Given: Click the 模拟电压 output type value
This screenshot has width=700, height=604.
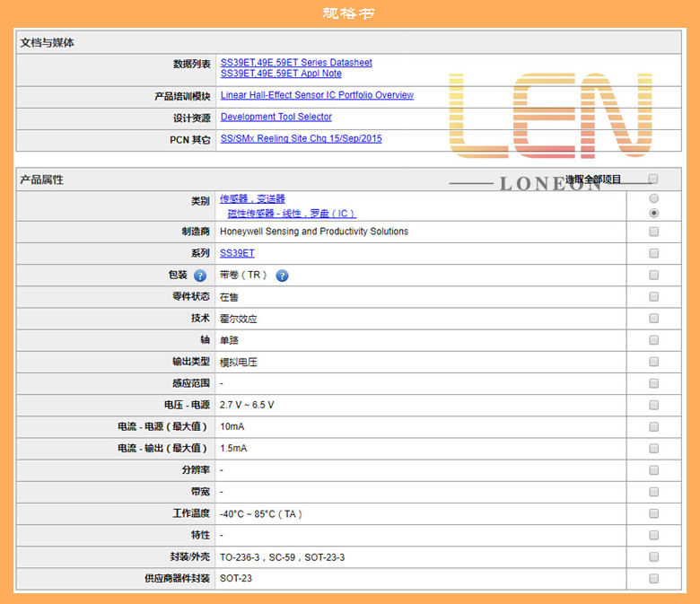Looking at the screenshot, I should (x=239, y=362).
